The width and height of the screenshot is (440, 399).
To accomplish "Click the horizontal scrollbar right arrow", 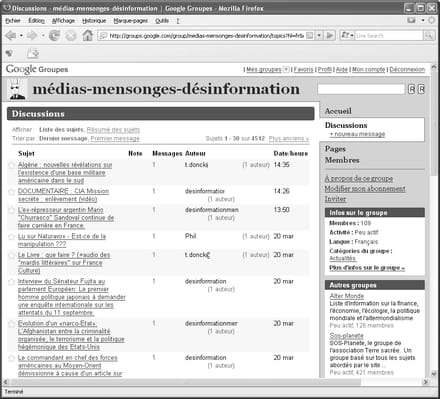I will click(x=425, y=382).
